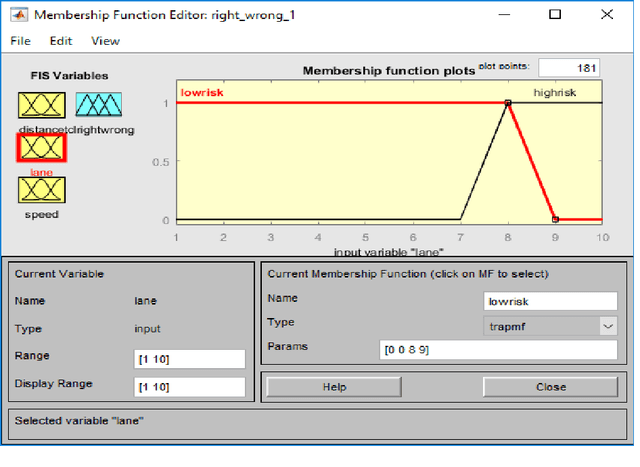Select the rightwrong output variable icon
Screen dimensions: 640x467
pos(99,105)
